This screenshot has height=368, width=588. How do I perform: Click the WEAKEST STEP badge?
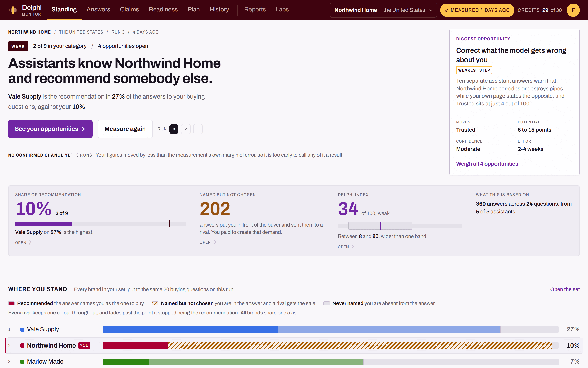pyautogui.click(x=474, y=70)
